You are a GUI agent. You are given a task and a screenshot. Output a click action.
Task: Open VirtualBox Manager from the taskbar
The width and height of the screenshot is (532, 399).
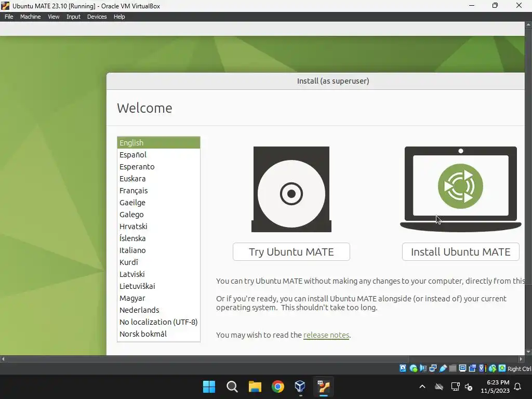[x=300, y=387]
